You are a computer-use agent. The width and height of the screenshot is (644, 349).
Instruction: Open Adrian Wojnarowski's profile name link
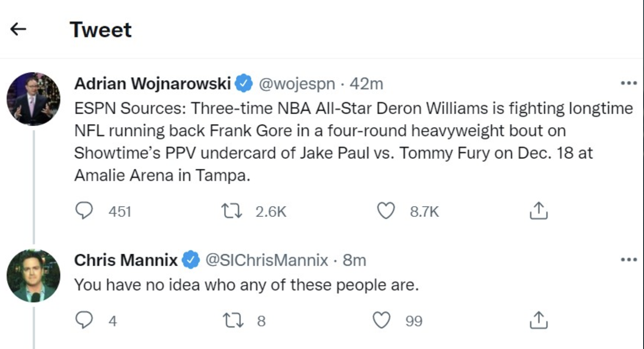(x=153, y=84)
